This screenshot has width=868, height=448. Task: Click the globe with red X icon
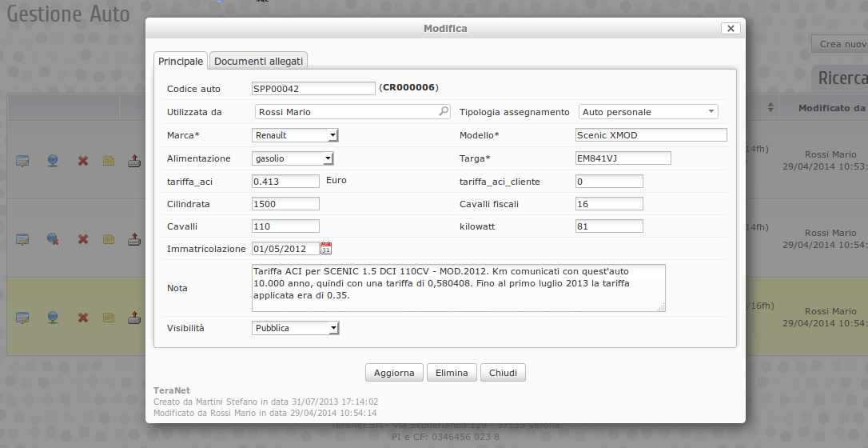53,239
